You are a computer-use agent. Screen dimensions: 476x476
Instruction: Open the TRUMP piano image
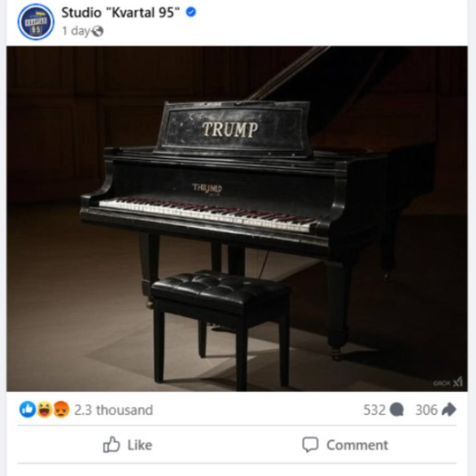[237, 219]
